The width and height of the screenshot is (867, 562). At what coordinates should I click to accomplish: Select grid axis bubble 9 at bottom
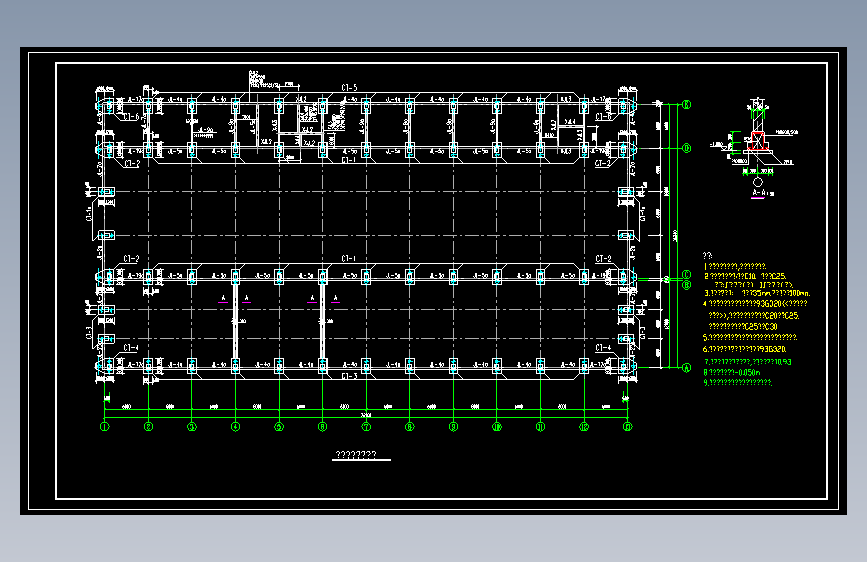point(453,426)
